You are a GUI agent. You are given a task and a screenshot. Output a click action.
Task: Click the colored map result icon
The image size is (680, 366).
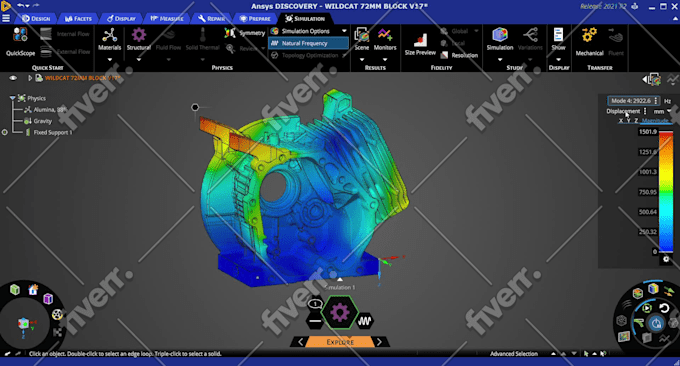[x=624, y=337]
